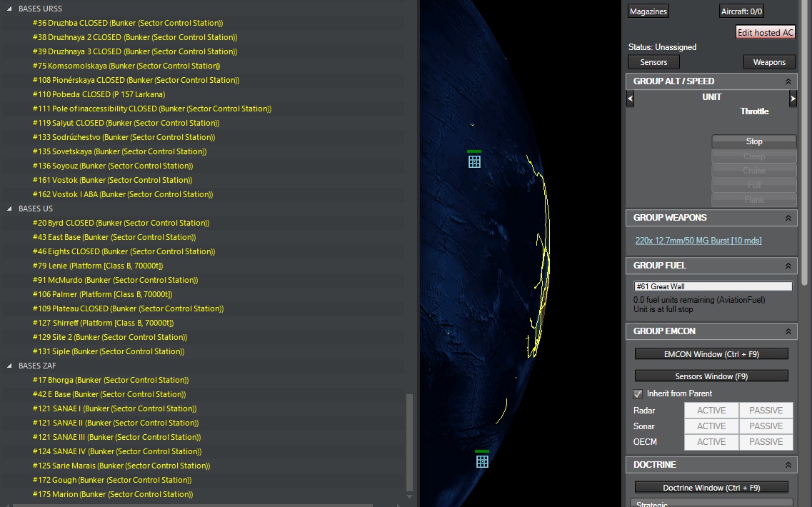812x507 pixels.
Task: Collapse the GROUP ALT / SPEED panel chevron
Action: tap(788, 81)
